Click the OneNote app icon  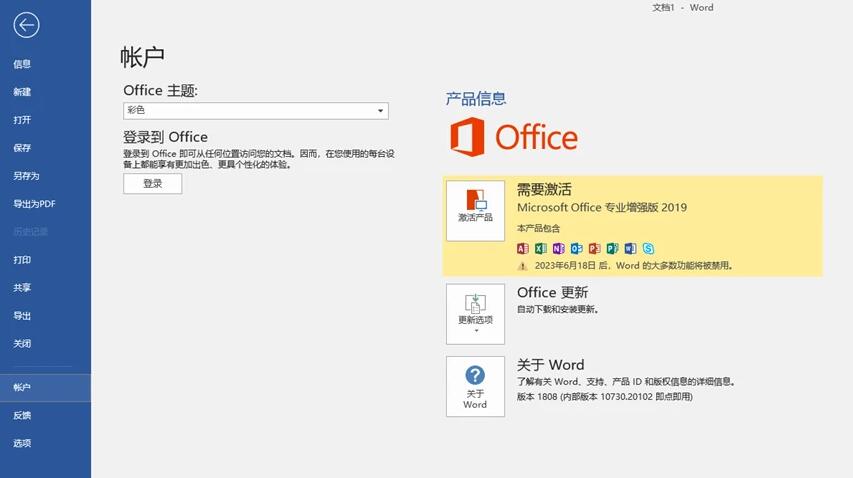click(x=559, y=249)
